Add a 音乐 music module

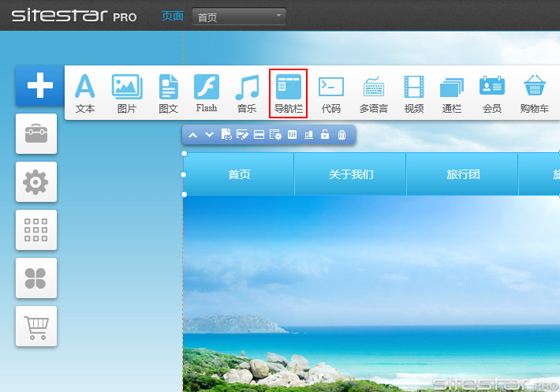[247, 93]
